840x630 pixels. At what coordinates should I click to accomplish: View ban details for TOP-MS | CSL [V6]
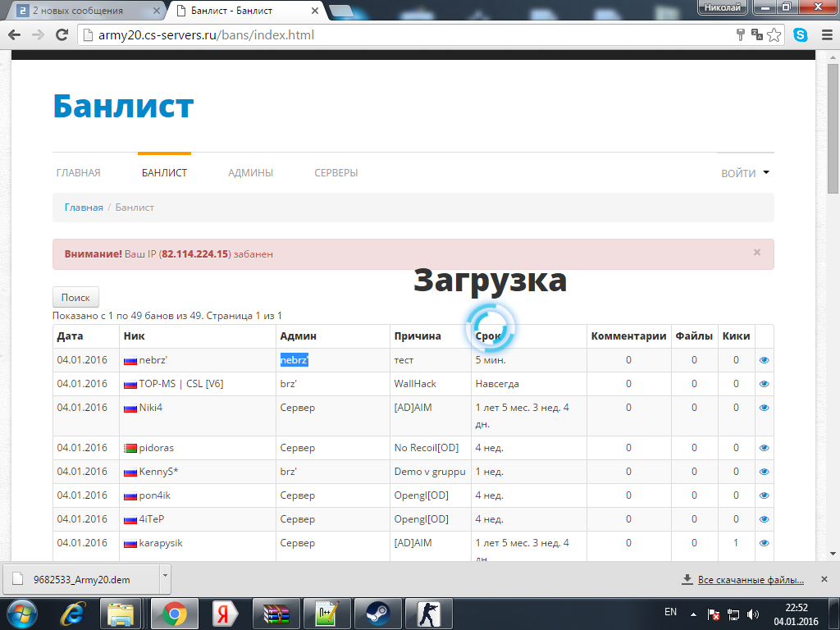click(764, 384)
